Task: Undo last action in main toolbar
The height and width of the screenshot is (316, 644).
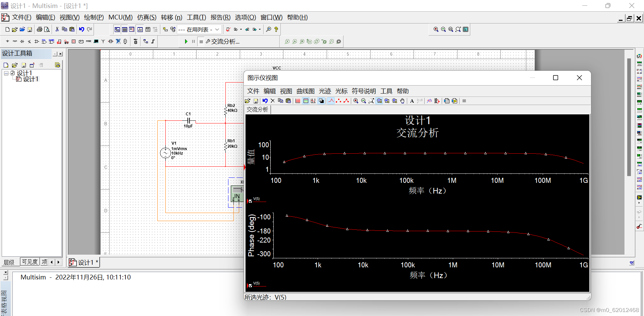Action: point(82,30)
